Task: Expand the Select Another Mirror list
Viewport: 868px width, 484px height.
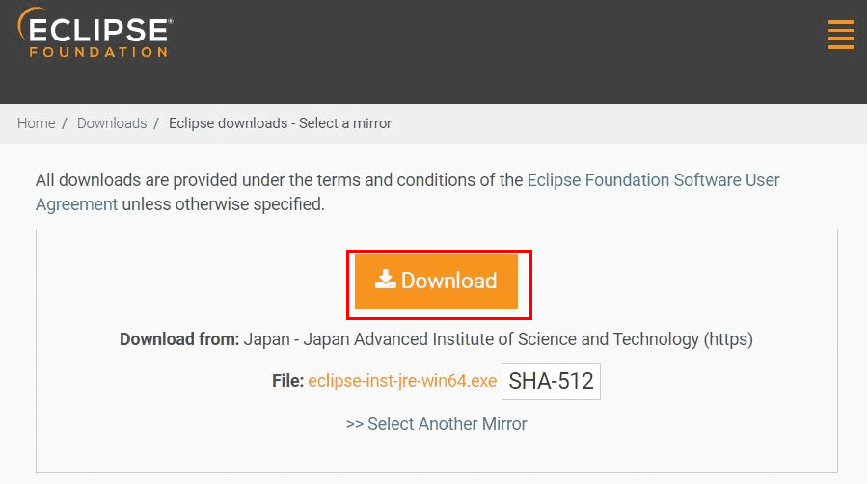Action: tap(447, 424)
